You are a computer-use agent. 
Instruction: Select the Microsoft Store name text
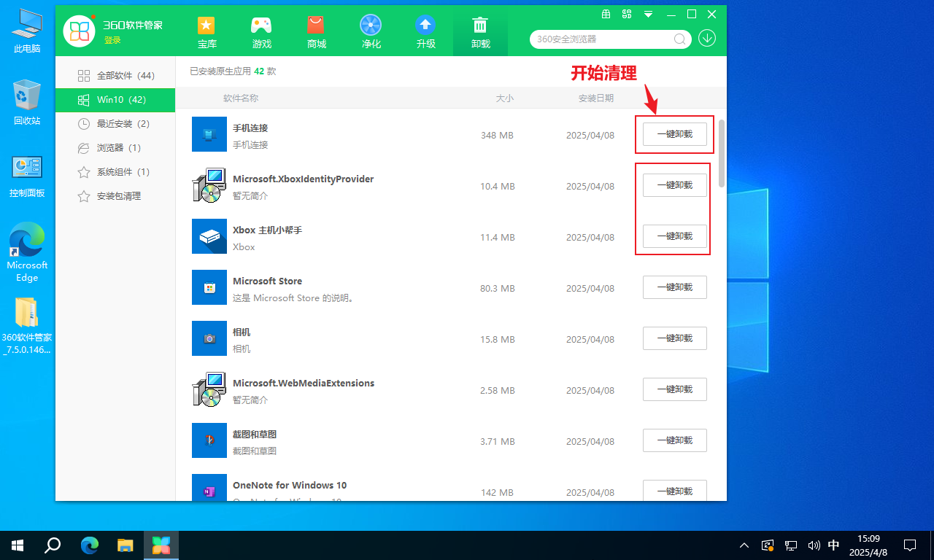(x=267, y=281)
